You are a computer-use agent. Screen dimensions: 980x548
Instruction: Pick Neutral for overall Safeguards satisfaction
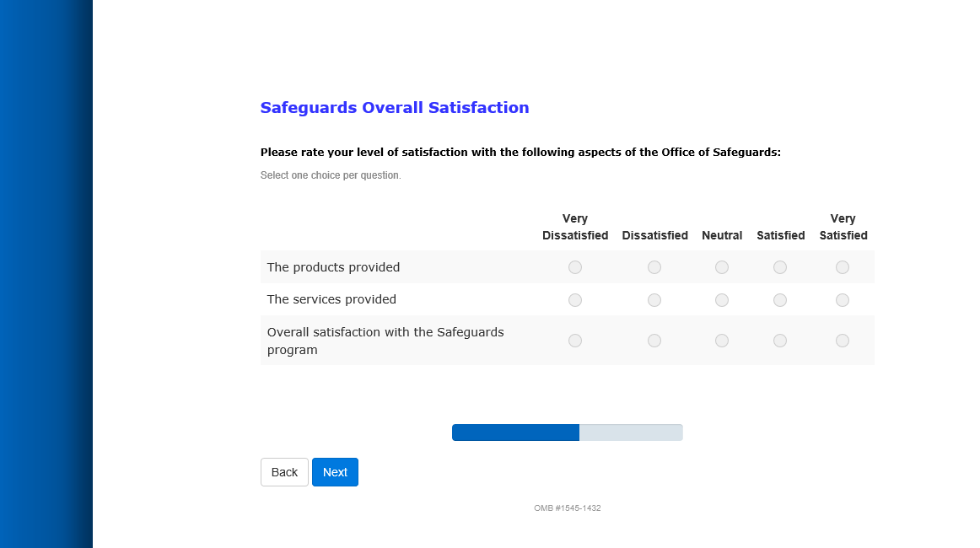click(722, 341)
